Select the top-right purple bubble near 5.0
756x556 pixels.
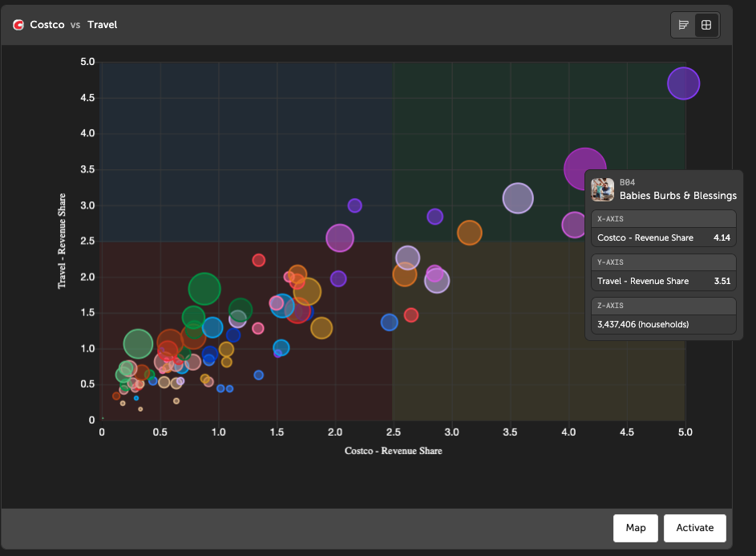click(x=683, y=83)
